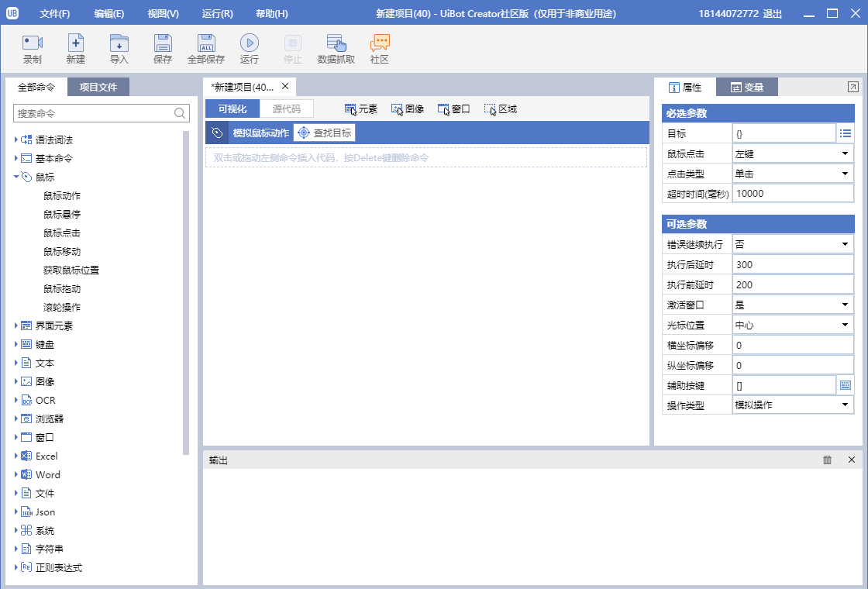Expand the 语法词法 tree node
The image size is (868, 589).
[x=16, y=140]
